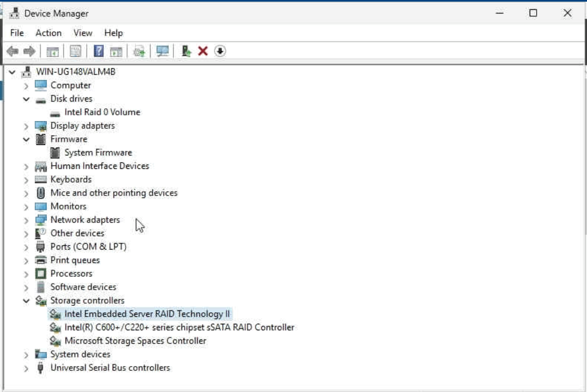Open Properties from the toolbar

(75, 51)
